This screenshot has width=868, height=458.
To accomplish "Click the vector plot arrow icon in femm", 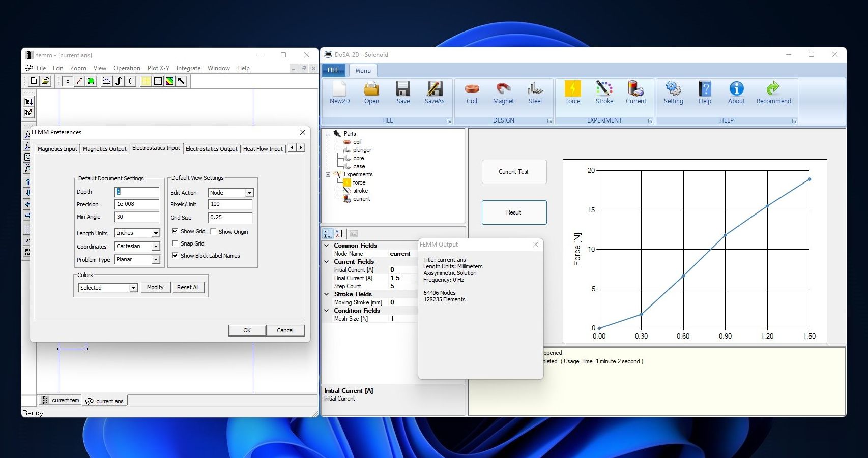I will tap(181, 81).
